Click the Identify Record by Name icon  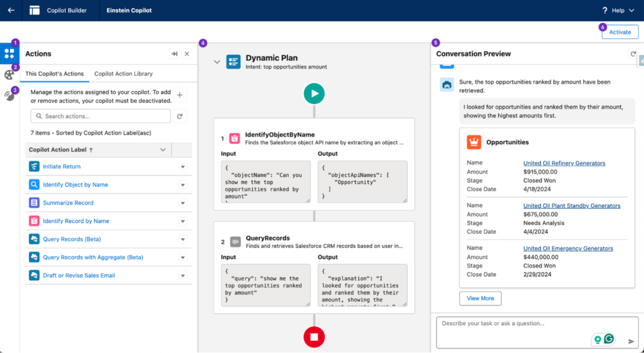[34, 221]
